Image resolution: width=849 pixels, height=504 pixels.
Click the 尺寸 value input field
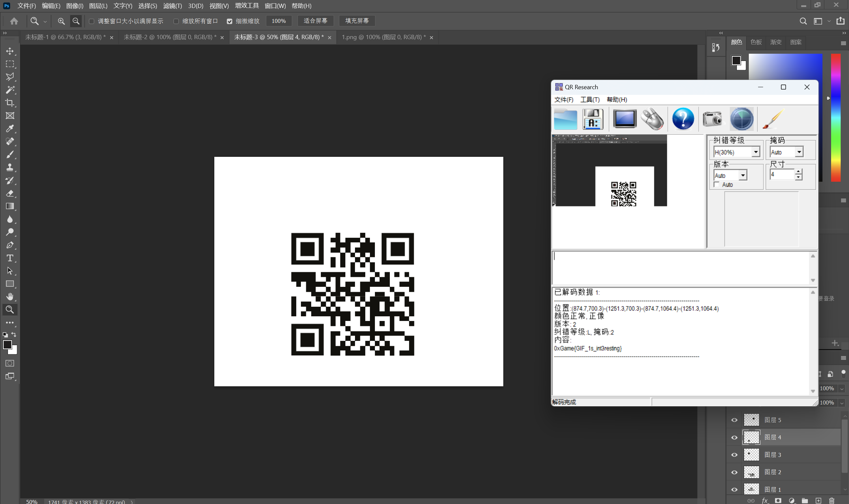click(782, 174)
